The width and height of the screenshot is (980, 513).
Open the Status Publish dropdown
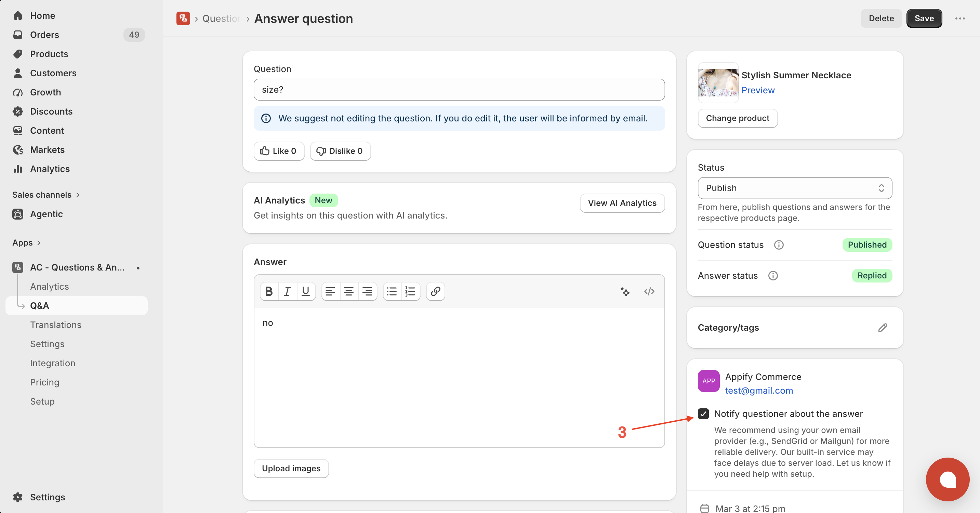coord(795,188)
